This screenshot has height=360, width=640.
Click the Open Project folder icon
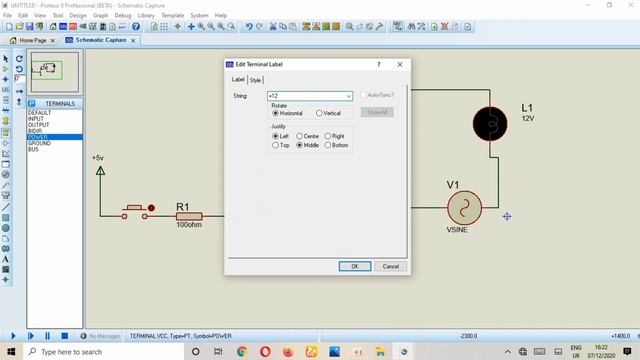coord(19,27)
